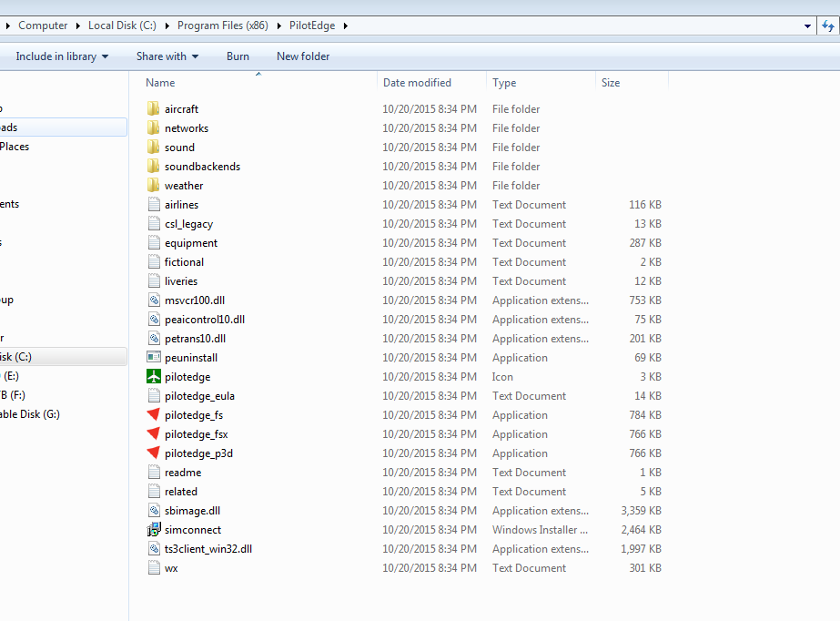
Task: Click the simconnect file name
Action: pyautogui.click(x=193, y=530)
